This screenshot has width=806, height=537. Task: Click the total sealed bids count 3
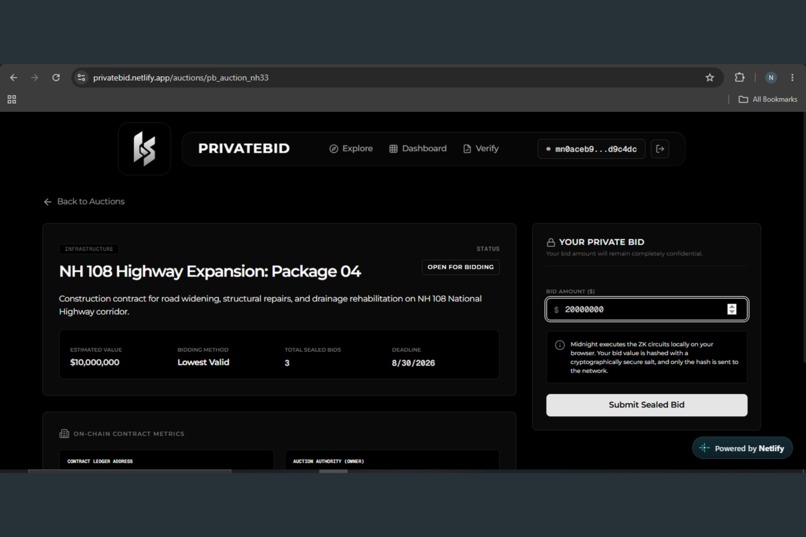pos(287,363)
